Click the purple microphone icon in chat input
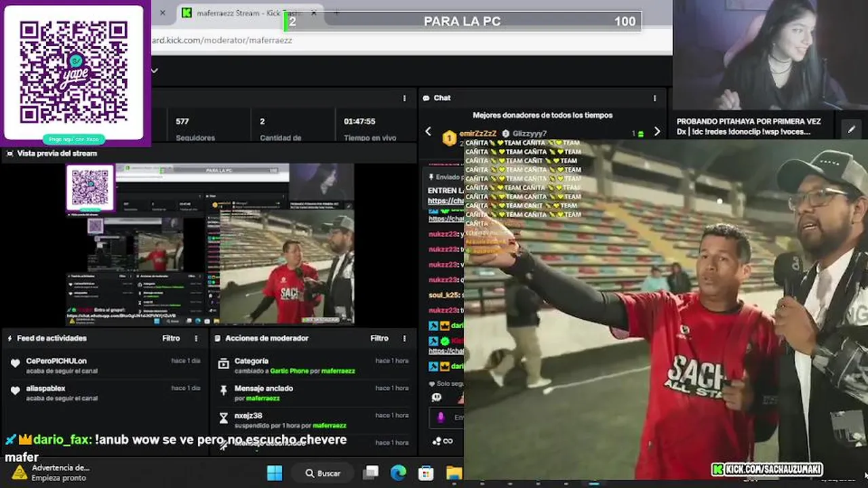Image resolution: width=868 pixels, height=488 pixels. [440, 418]
